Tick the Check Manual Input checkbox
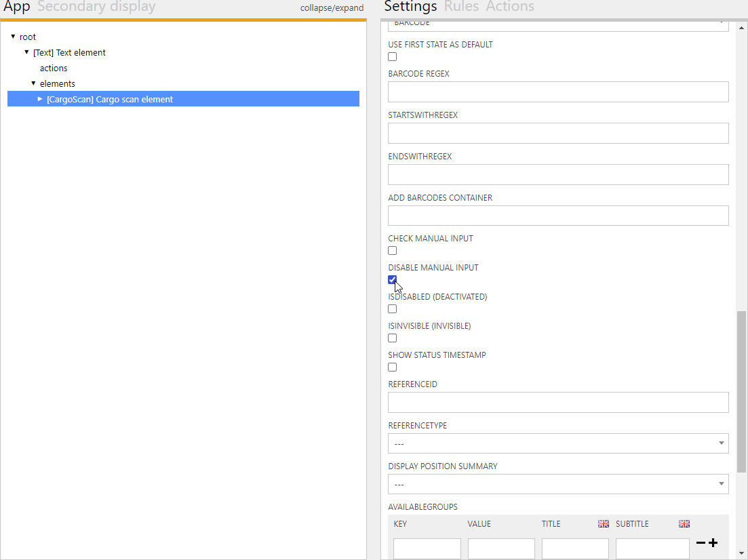 (x=393, y=251)
